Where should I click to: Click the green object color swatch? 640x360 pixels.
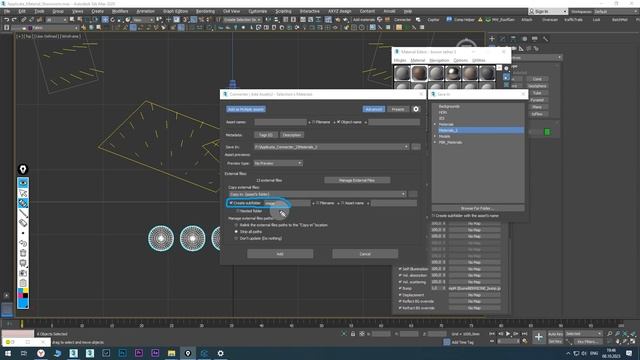tap(547, 132)
